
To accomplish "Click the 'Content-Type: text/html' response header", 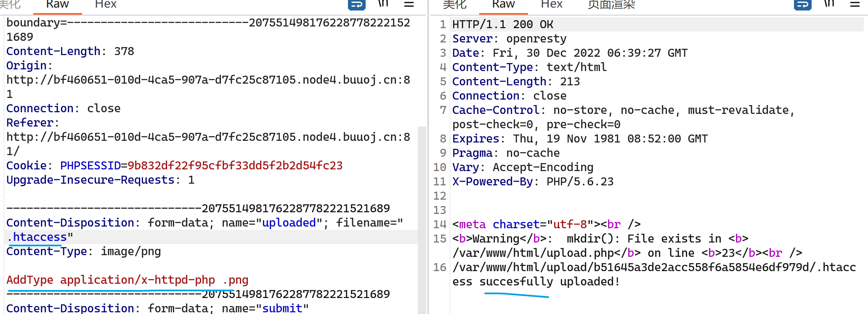I will click(530, 67).
